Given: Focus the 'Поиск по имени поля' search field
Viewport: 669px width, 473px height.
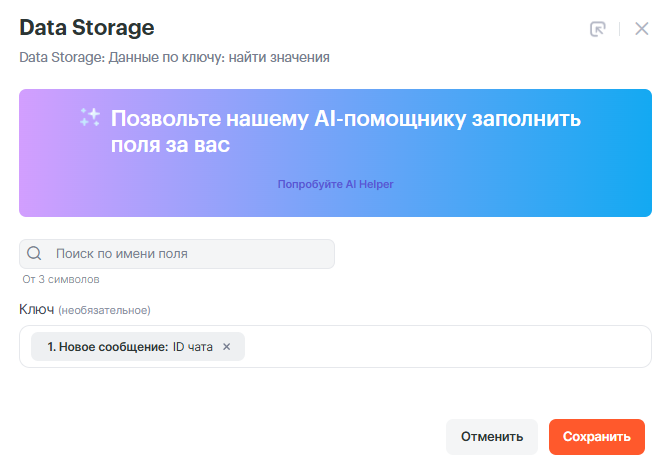Looking at the screenshot, I should 190,254.
